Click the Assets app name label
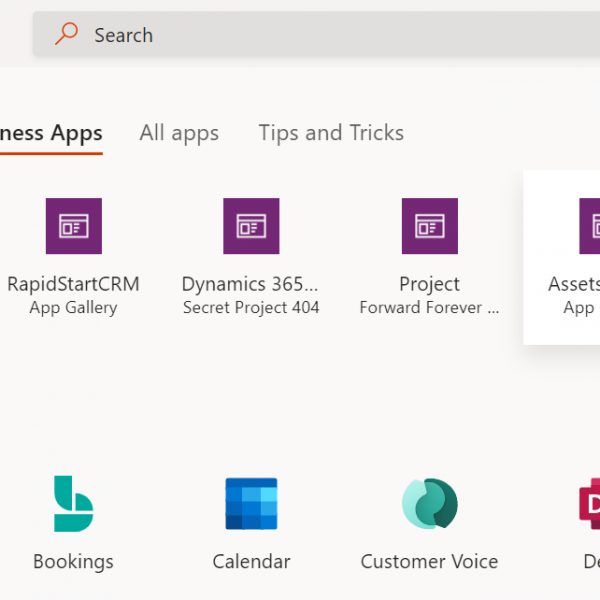The image size is (600, 600). click(x=574, y=284)
